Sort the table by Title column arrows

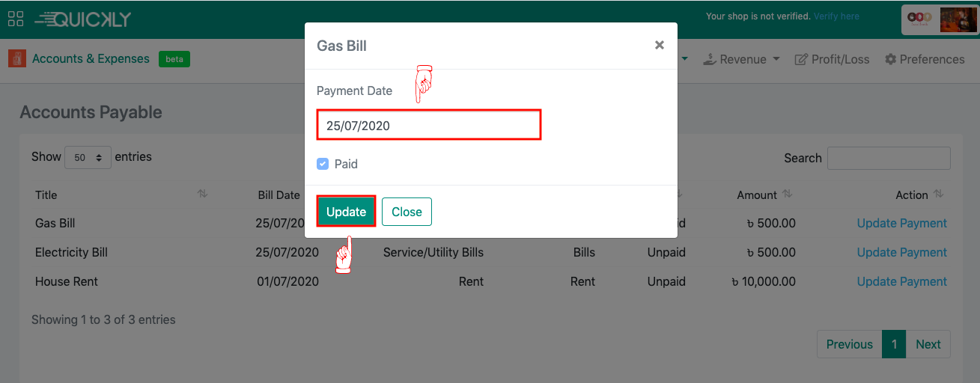click(202, 194)
